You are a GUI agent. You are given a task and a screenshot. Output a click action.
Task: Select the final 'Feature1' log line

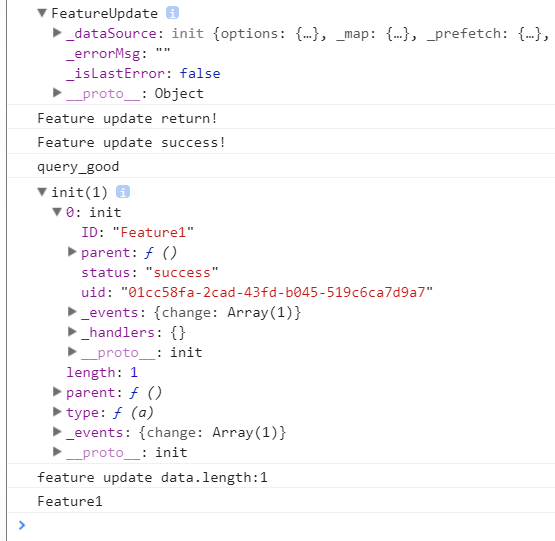pyautogui.click(x=70, y=501)
